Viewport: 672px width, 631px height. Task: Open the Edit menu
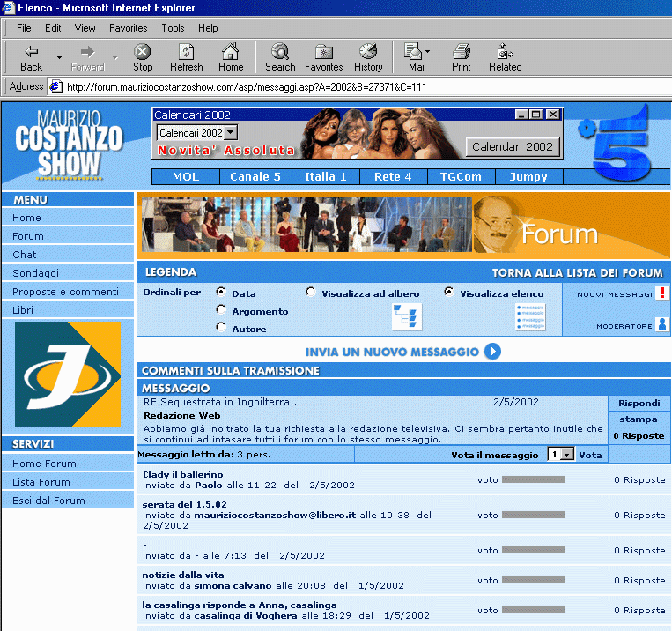[53, 28]
